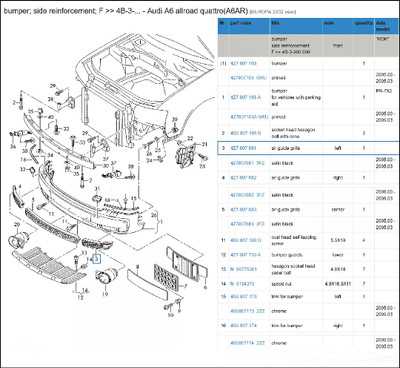Viewport: 400px width, 368px height.
Task: Open satin black link under right grille
Action: pos(247,195)
